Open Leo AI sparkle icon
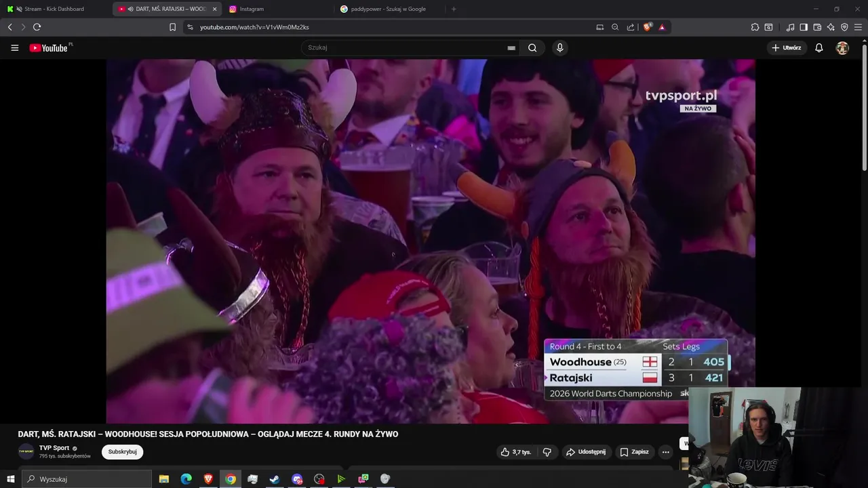 click(831, 27)
